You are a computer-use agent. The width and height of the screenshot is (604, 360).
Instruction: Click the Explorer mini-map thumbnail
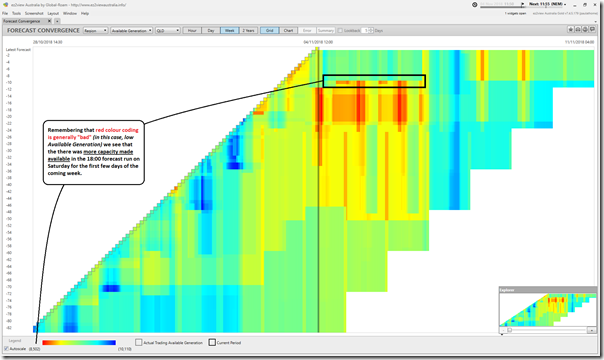(547, 310)
